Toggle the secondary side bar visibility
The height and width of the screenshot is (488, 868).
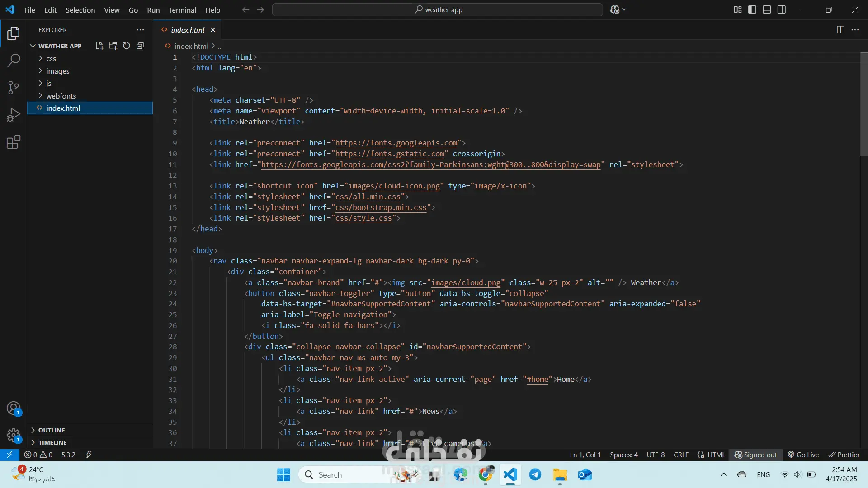(x=782, y=9)
